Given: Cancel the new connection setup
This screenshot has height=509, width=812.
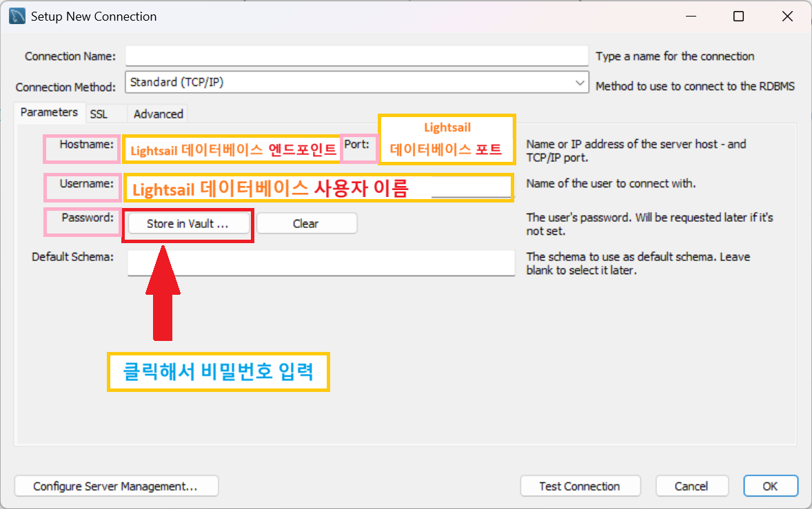Looking at the screenshot, I should click(692, 486).
